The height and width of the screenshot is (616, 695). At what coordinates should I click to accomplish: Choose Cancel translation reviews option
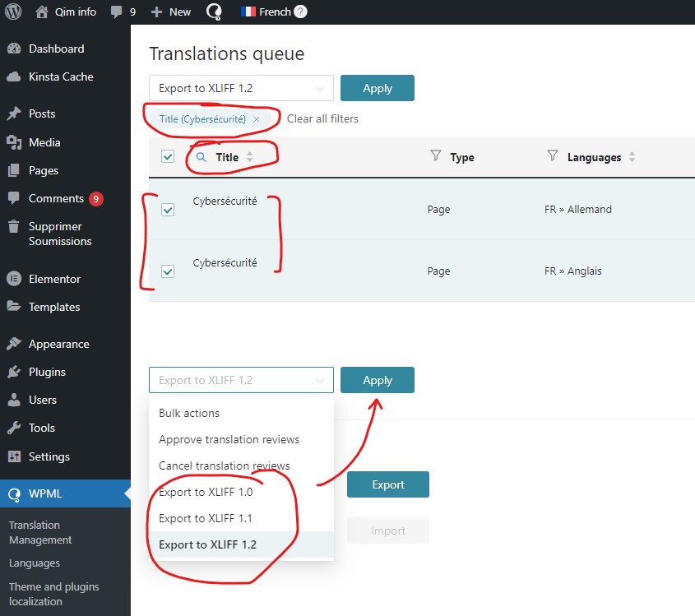point(241,465)
